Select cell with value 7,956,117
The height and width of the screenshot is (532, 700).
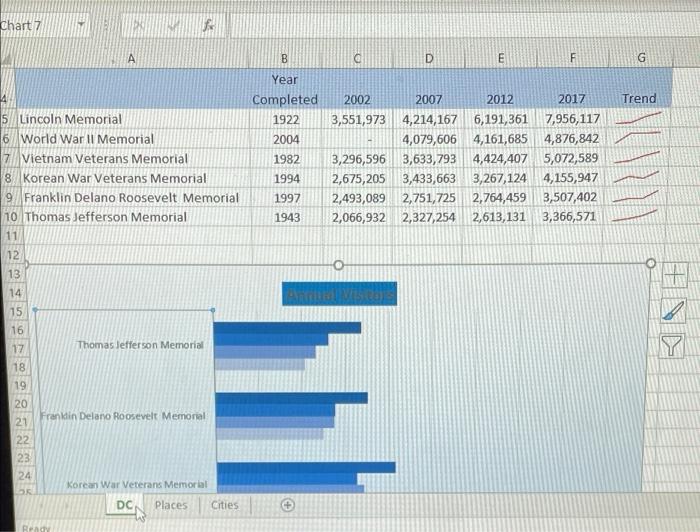(572, 119)
